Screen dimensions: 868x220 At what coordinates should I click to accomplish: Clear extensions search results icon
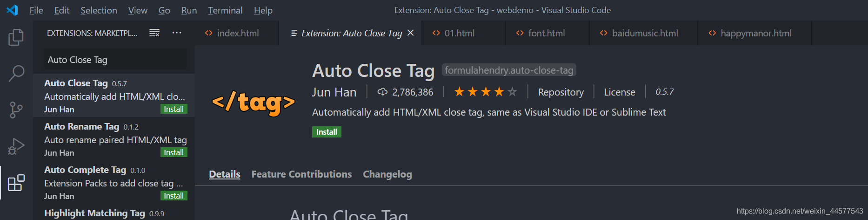[154, 33]
